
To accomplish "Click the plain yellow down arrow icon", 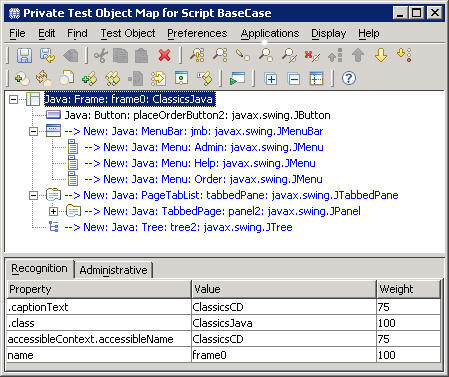I will (381, 55).
